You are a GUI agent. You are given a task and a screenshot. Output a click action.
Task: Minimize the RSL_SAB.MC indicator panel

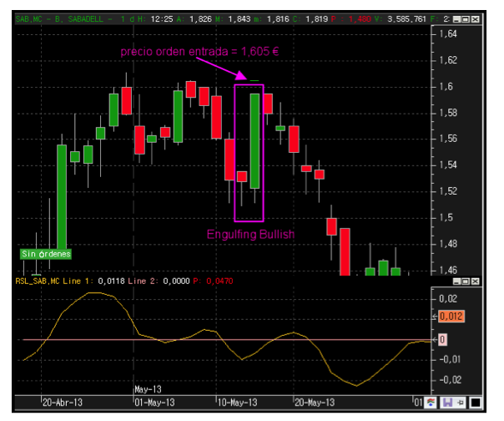[x=456, y=282]
